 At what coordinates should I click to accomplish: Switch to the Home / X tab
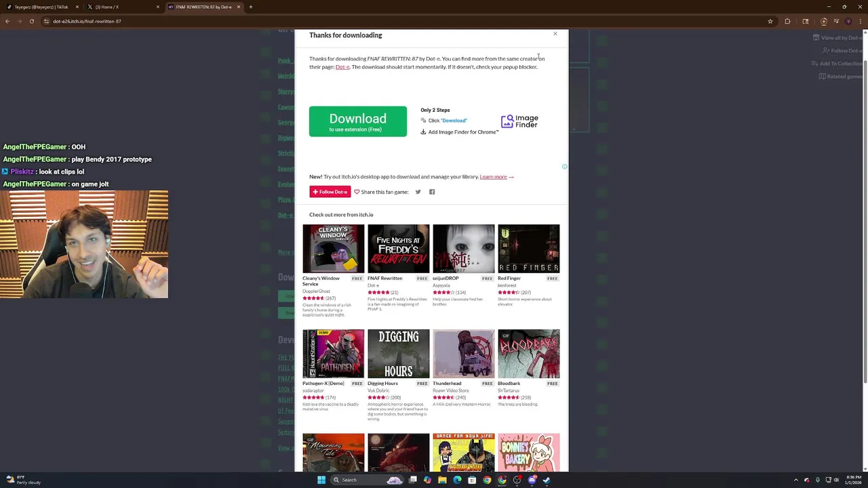pyautogui.click(x=123, y=7)
